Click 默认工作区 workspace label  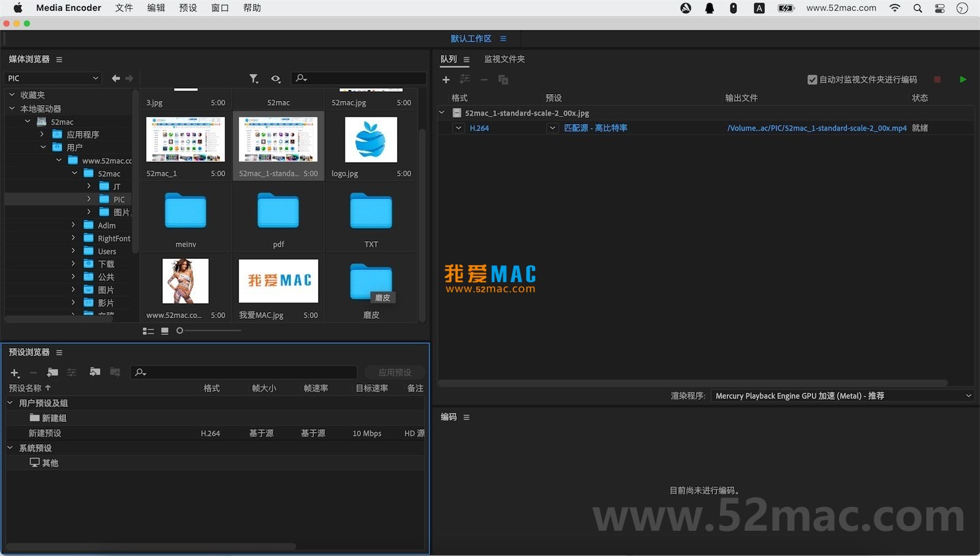[x=471, y=39]
